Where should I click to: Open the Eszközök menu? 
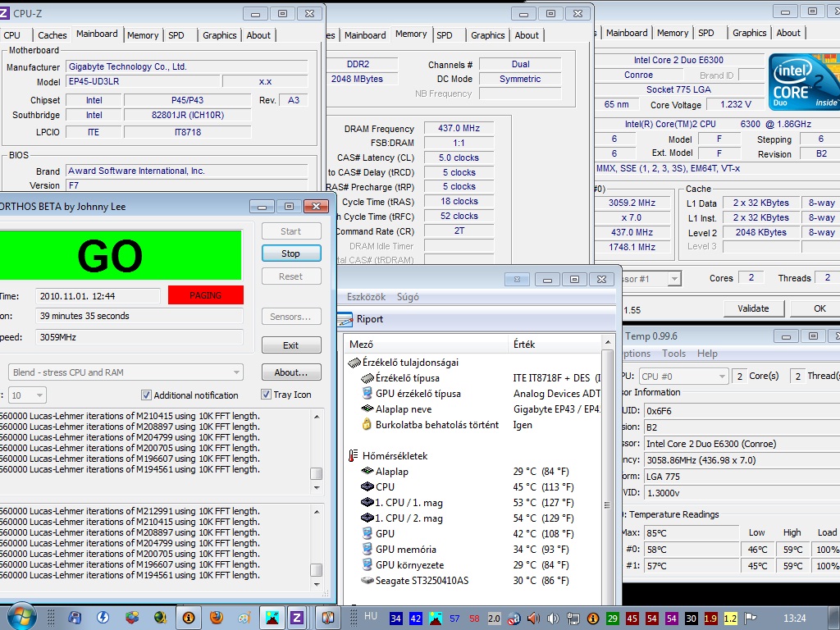point(367,296)
